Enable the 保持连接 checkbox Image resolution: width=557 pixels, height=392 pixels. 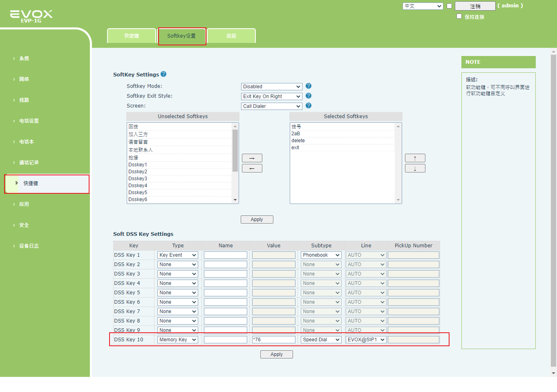point(459,16)
